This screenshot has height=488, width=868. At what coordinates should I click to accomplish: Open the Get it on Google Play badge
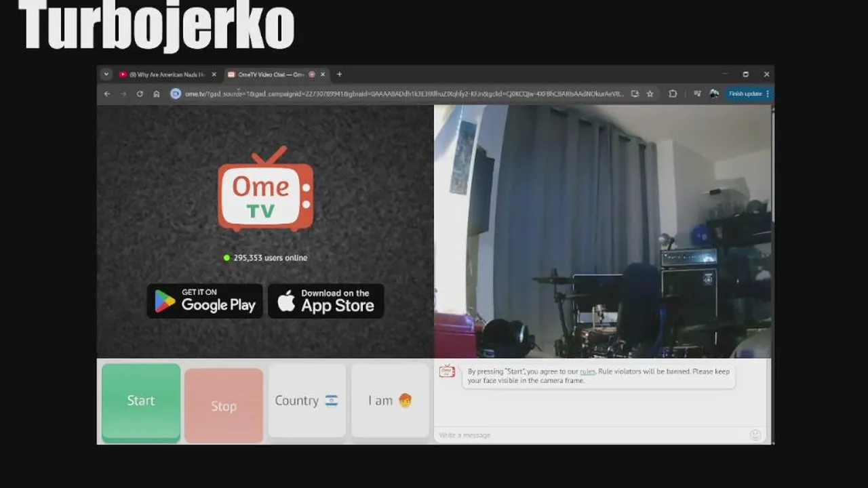[205, 300]
